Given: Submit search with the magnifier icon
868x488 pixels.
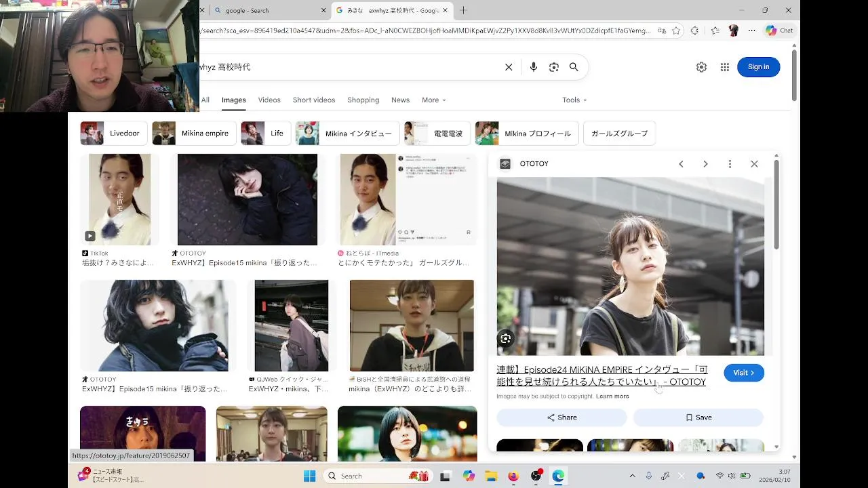Looking at the screenshot, I should point(574,67).
